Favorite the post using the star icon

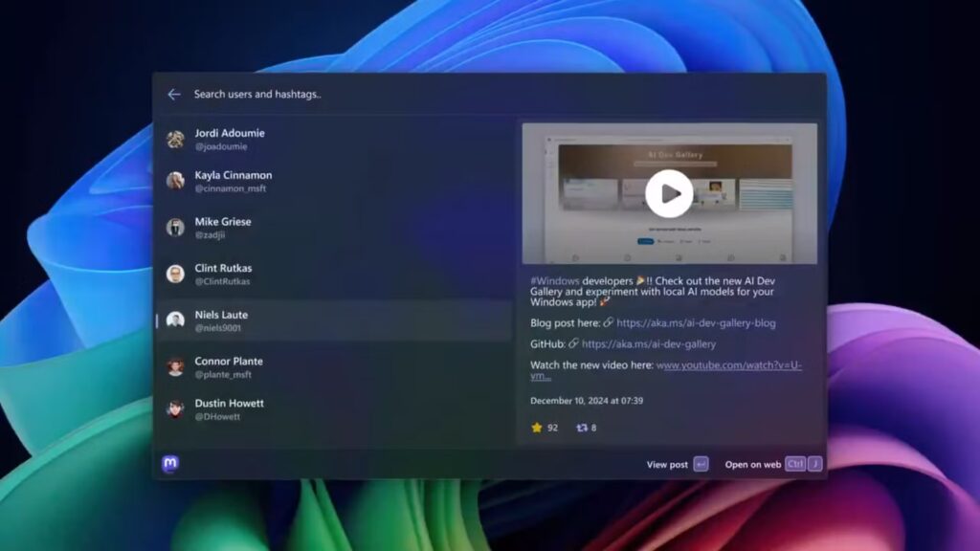(x=539, y=428)
